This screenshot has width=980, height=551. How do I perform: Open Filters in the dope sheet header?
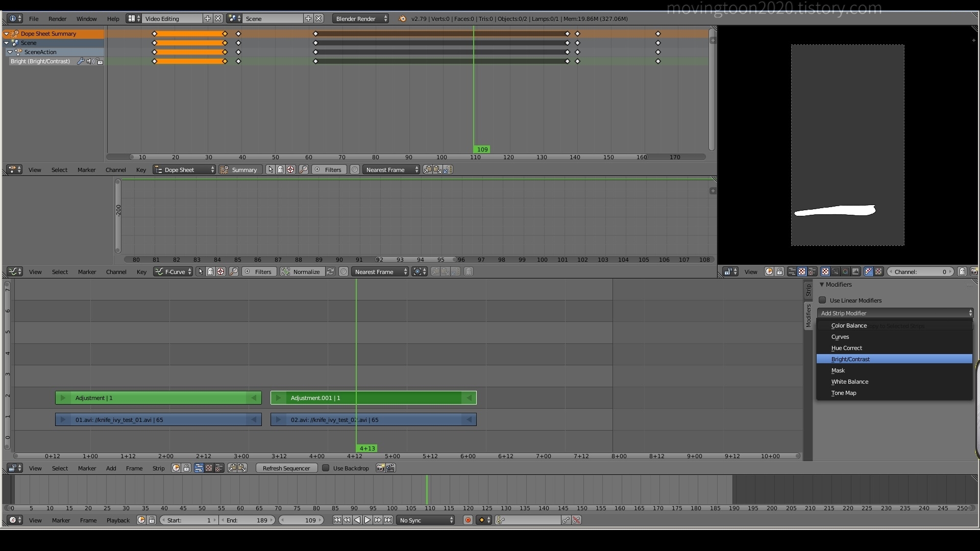[x=329, y=170]
